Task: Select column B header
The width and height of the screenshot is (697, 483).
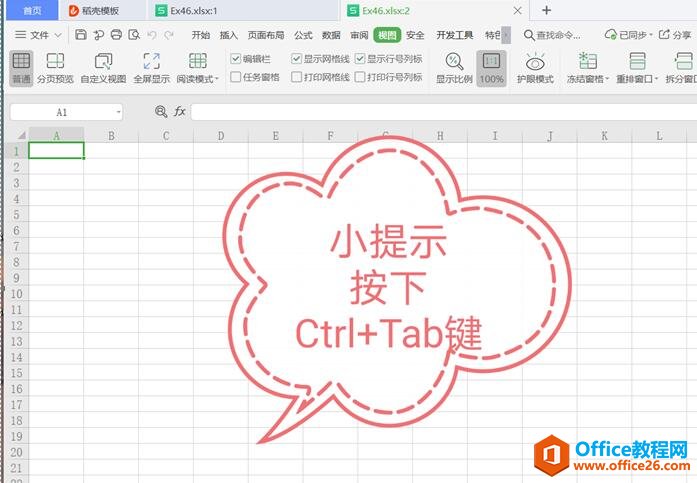Action: coord(111,135)
